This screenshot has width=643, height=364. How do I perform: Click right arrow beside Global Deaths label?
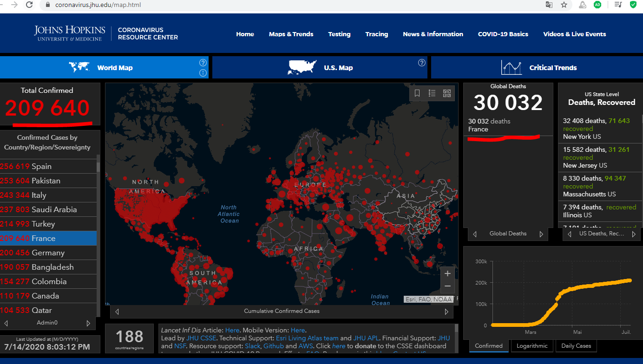tap(541, 234)
